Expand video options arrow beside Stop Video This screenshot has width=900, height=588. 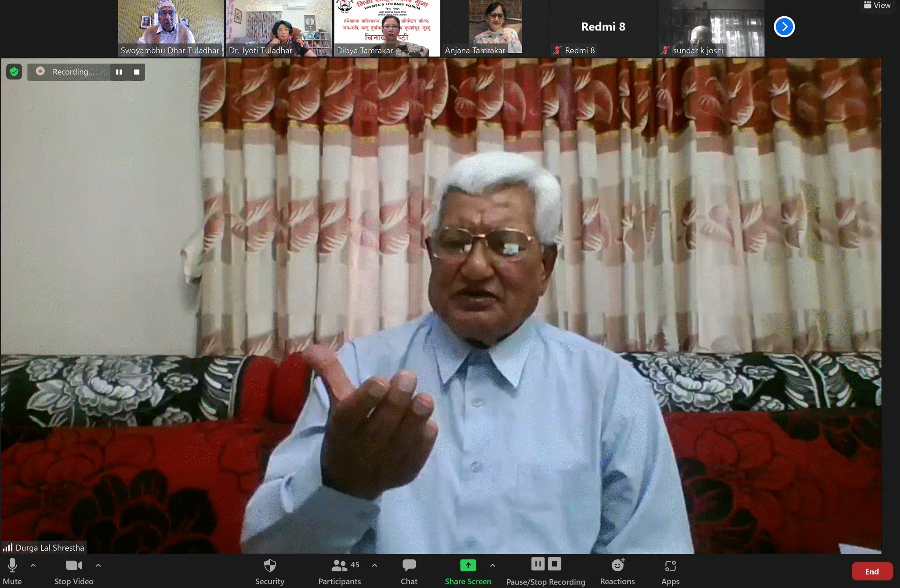click(x=98, y=566)
